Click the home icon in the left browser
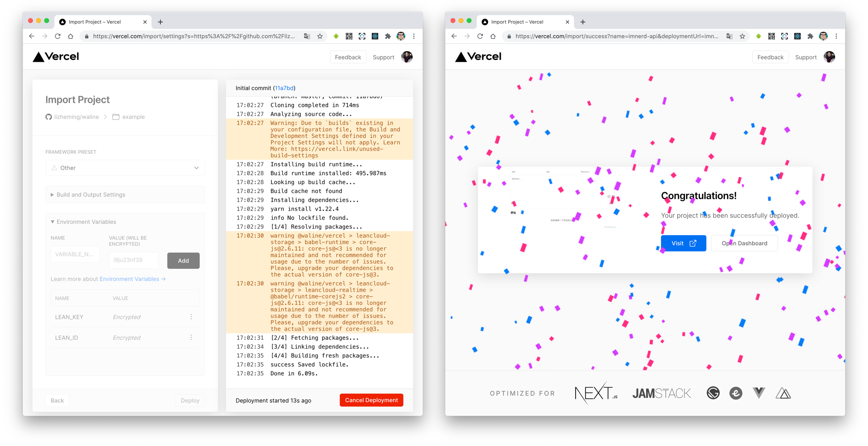868x446 pixels. [70, 36]
